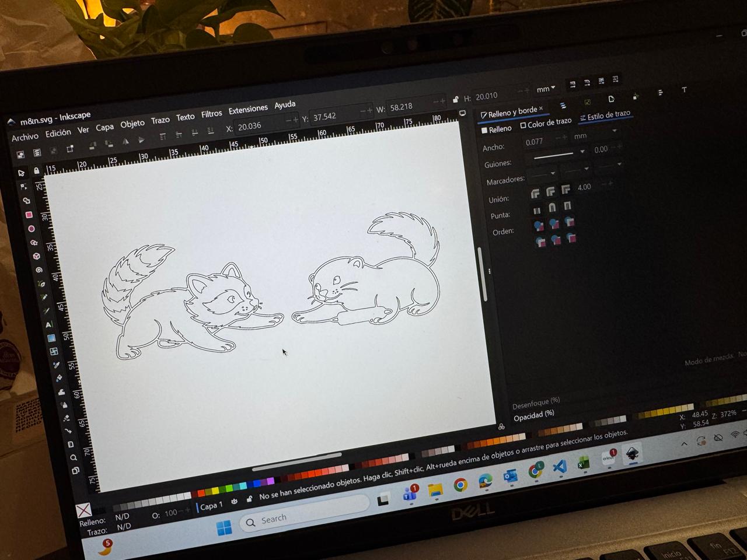Select the Pen (Bezier) tool
Screen dimensions: 747x560
[x=41, y=284]
